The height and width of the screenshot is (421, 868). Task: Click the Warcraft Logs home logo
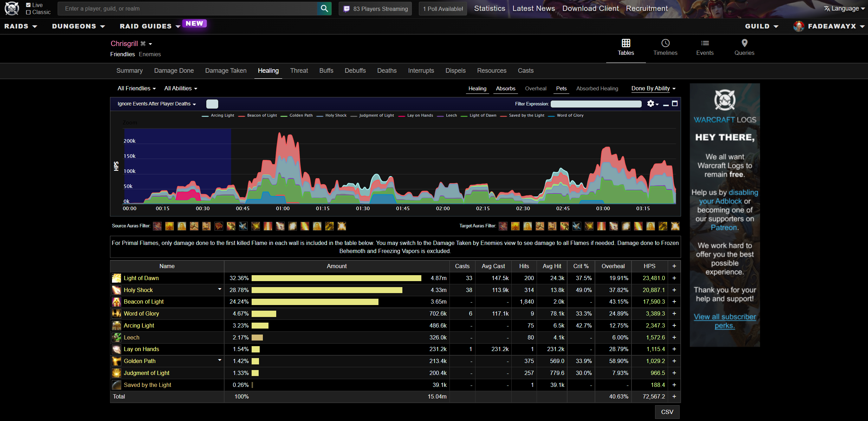pos(12,8)
